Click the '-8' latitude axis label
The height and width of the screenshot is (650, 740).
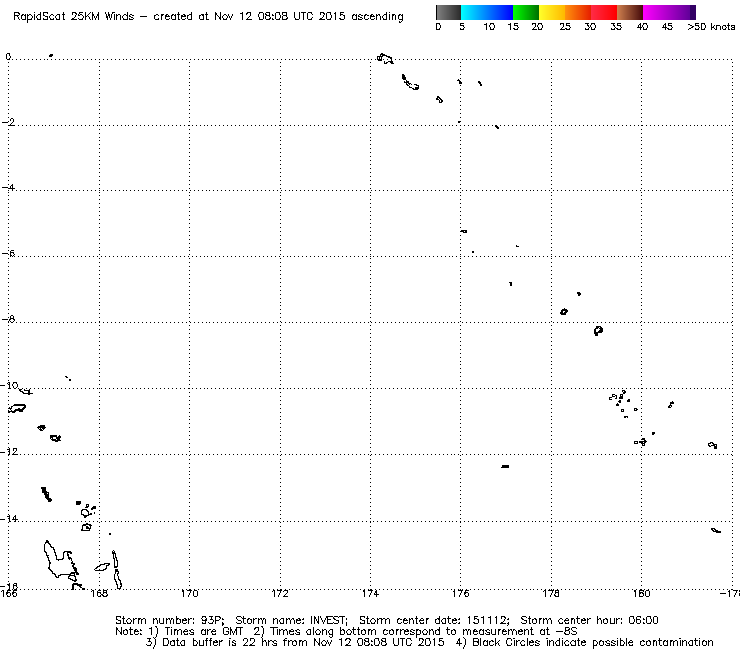click(x=8, y=319)
